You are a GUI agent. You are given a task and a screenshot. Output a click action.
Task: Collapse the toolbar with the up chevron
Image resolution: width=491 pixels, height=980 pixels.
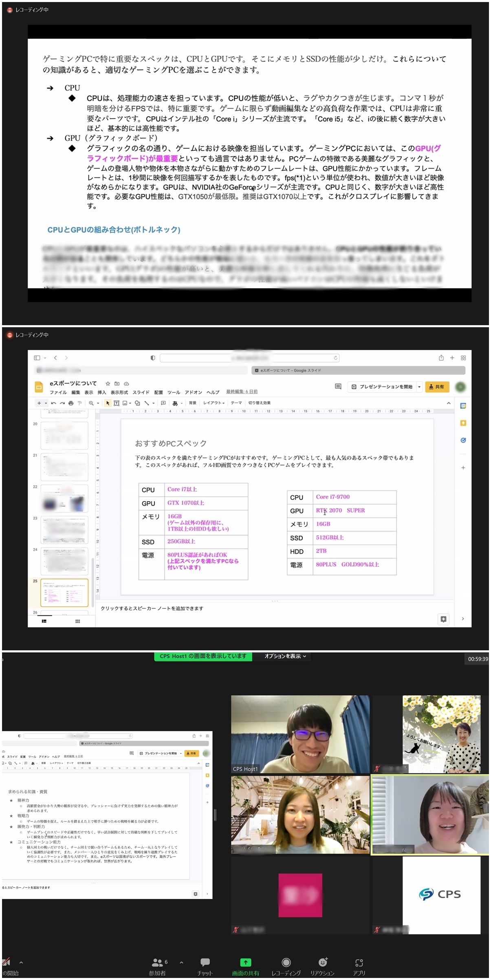tap(449, 403)
